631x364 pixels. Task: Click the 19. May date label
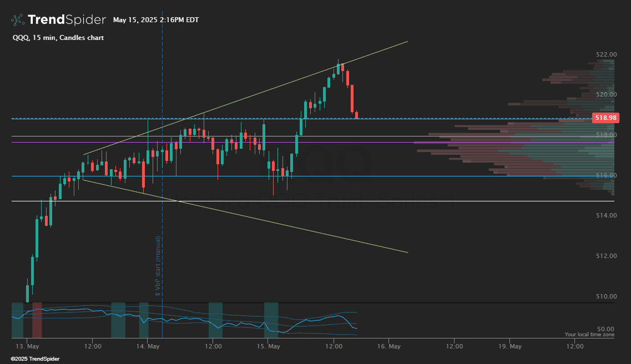pos(510,346)
